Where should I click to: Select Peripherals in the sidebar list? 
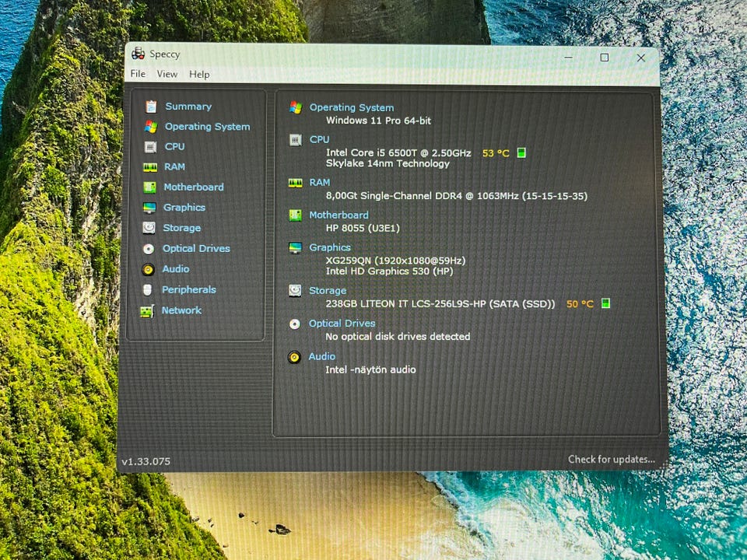[188, 289]
